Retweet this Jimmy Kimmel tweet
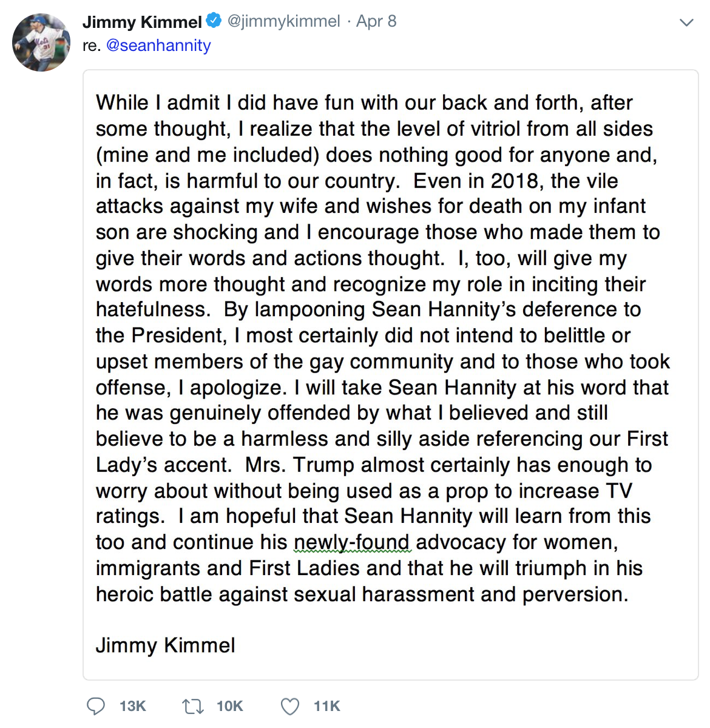 click(x=193, y=706)
